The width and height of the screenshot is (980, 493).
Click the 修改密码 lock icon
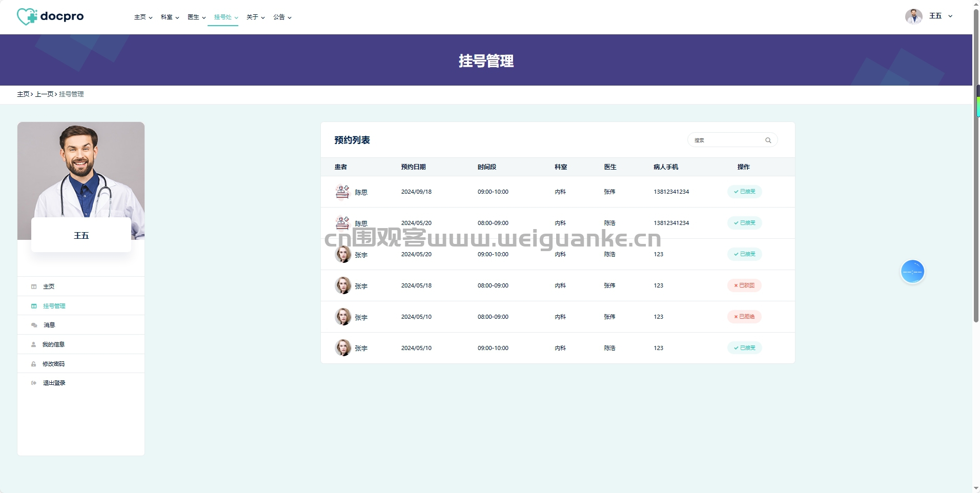pos(34,364)
